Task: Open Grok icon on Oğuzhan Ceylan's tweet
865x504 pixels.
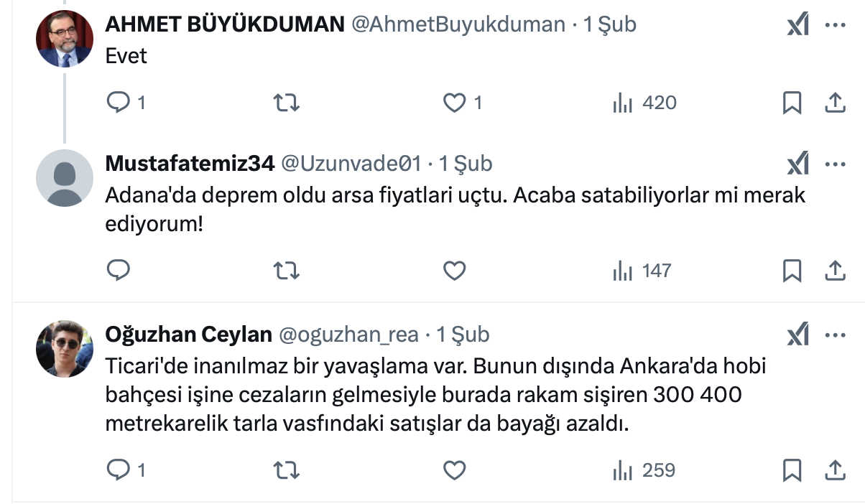Action: pos(798,335)
